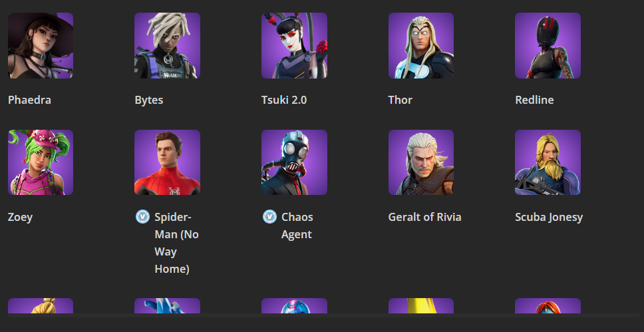Click the Geralt of Rivia portrait
The image size is (644, 332).
click(421, 162)
